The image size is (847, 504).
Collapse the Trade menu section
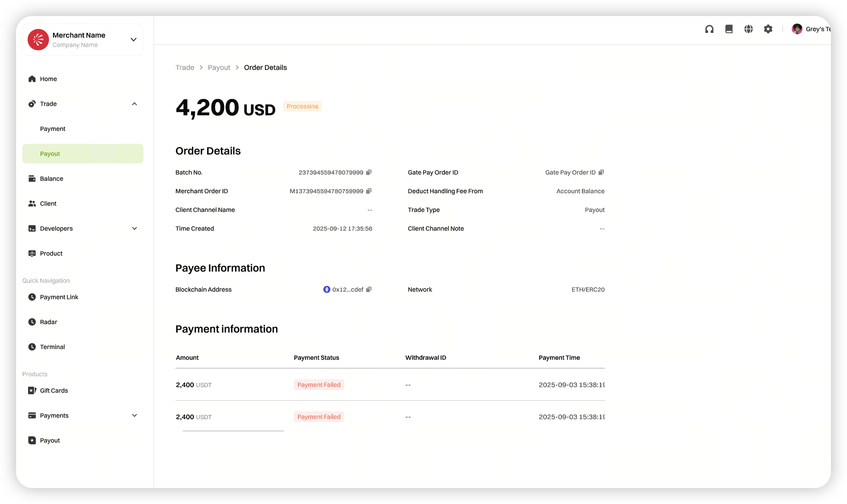coord(134,104)
